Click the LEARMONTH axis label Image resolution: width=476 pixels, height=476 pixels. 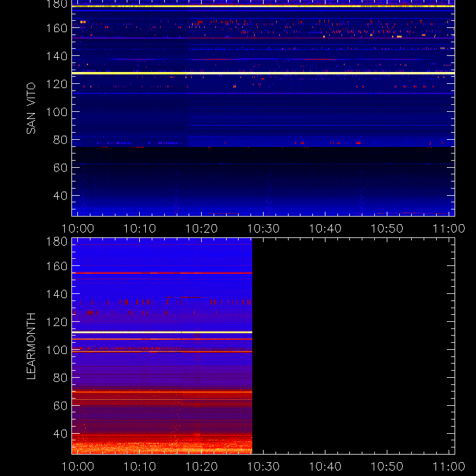tap(31, 346)
